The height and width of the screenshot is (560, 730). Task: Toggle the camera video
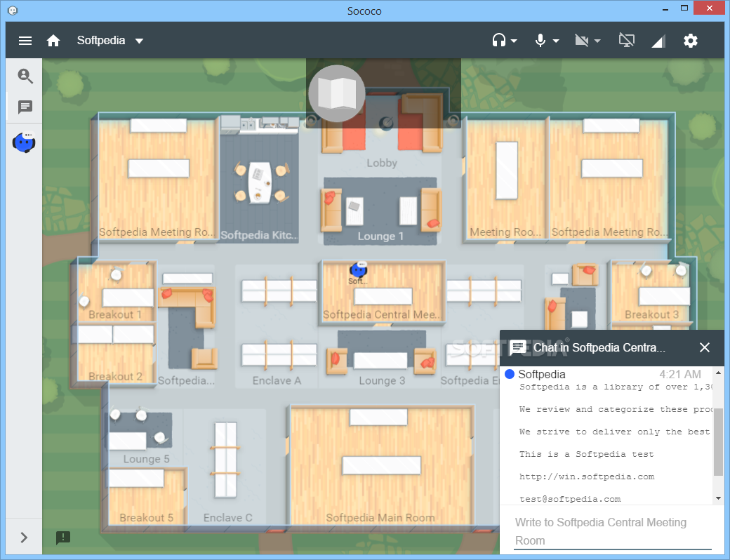click(x=581, y=41)
